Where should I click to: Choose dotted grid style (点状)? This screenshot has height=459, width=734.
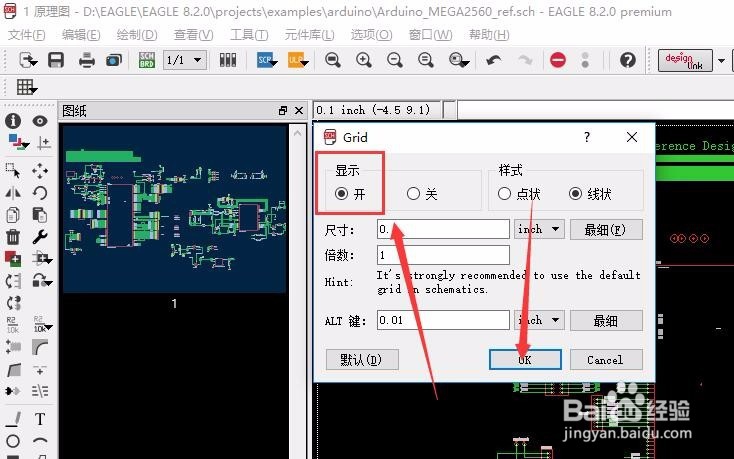coord(504,194)
